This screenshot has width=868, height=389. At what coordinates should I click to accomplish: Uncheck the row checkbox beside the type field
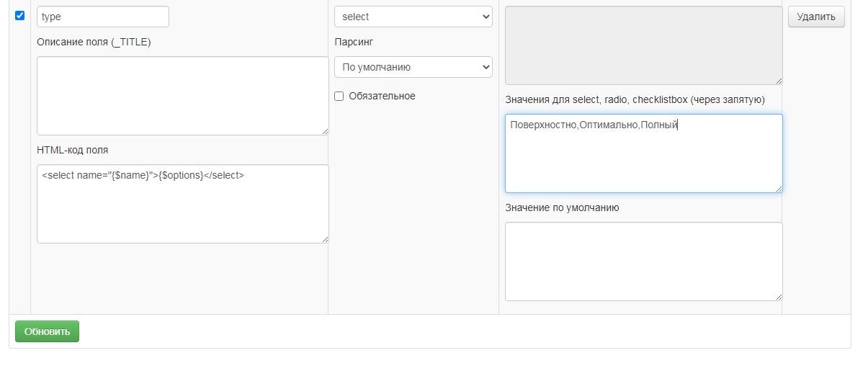pos(19,15)
